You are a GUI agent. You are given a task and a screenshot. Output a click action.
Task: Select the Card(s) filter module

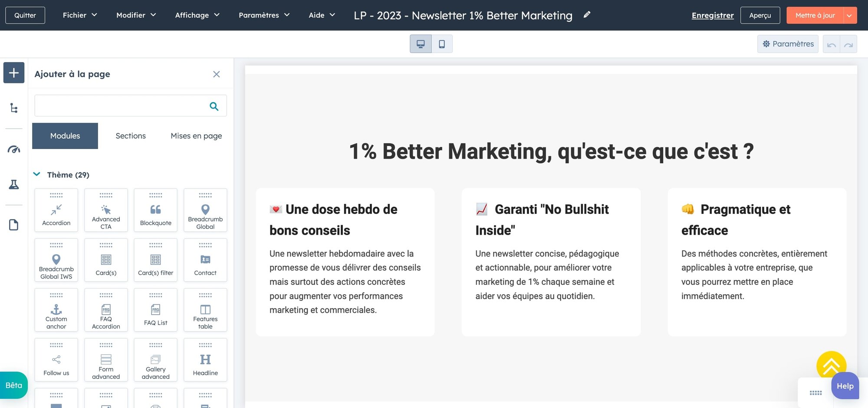[x=156, y=260]
